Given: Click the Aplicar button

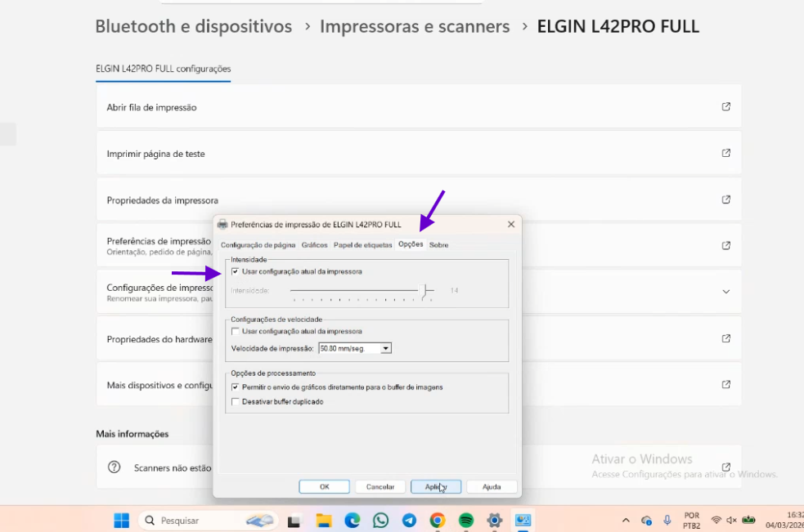Looking at the screenshot, I should tap(436, 487).
